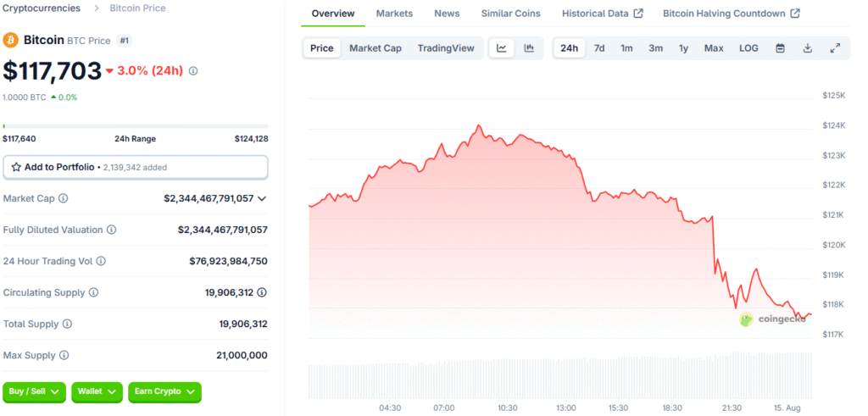Click the 1.0000 BTC conversion text
868x416 pixels.
click(25, 97)
